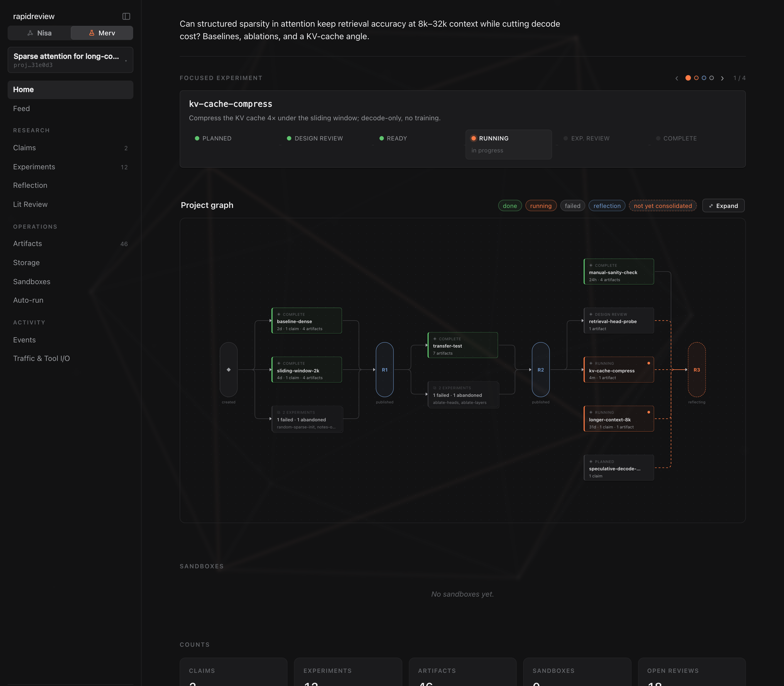The image size is (784, 686).
Task: Switch to Nisa user tab
Action: [39, 33]
